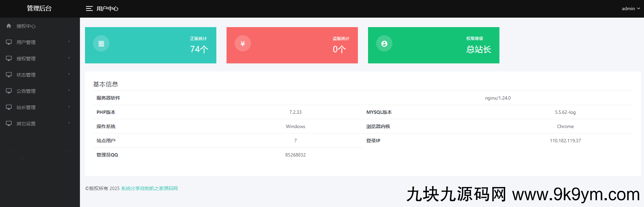Click the monitor icon beside 公告管理
The width and height of the screenshot is (644, 207).
(9, 91)
